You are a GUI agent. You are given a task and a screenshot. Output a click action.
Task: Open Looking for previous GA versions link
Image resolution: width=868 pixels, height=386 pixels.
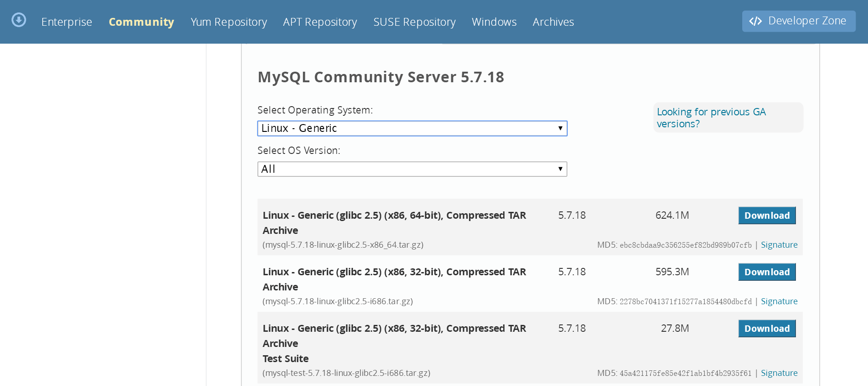point(711,118)
